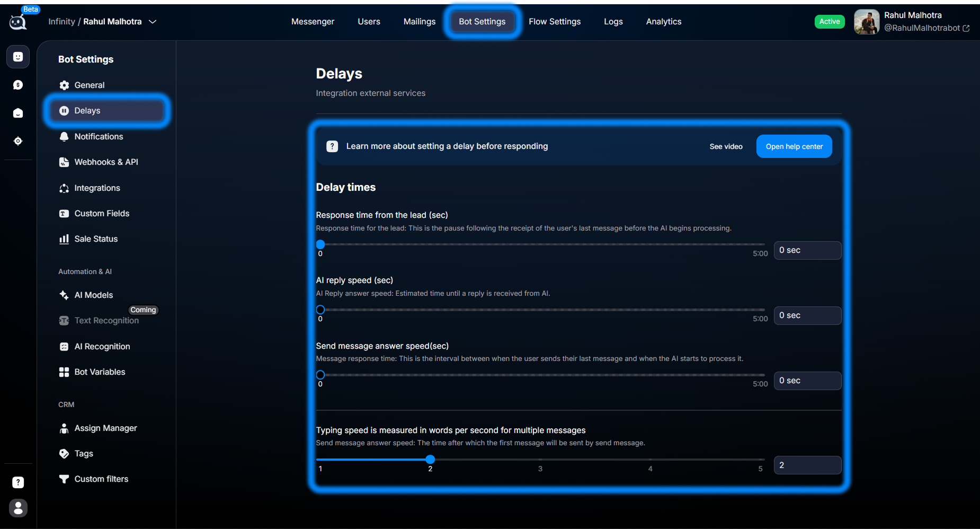Switch to the Users tab
This screenshot has height=529, width=980.
pos(369,22)
